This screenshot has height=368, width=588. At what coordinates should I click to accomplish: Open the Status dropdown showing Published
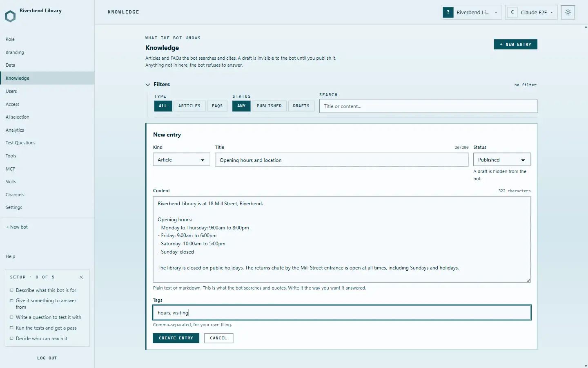click(502, 160)
